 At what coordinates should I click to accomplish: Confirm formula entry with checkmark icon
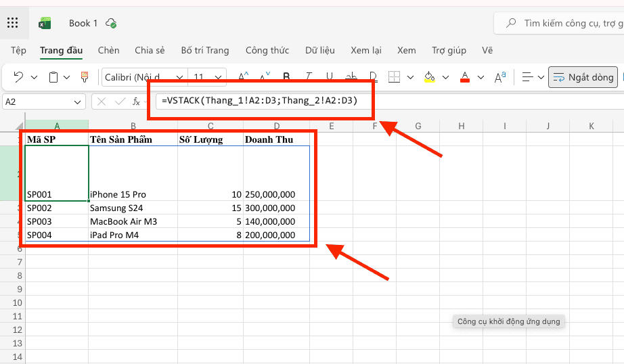point(120,102)
